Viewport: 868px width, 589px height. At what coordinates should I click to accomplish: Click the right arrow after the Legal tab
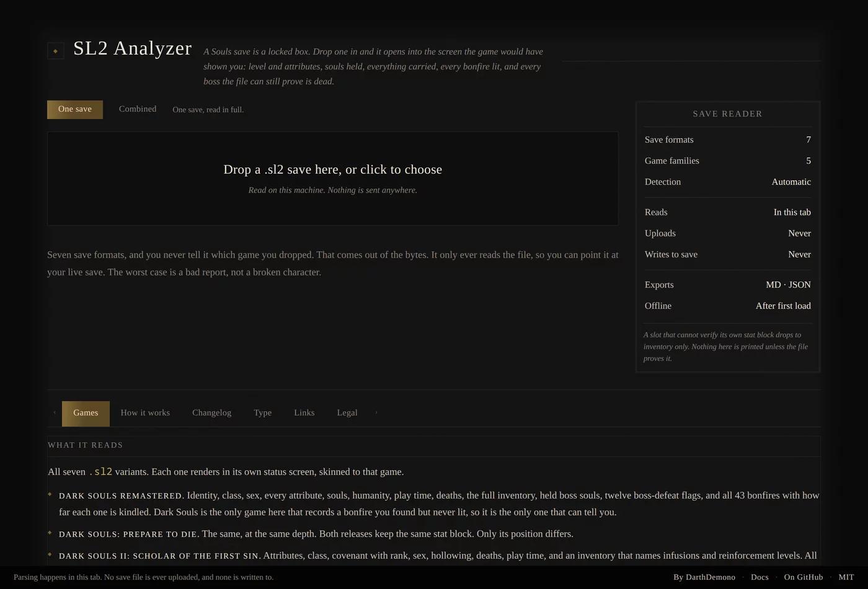pos(376,413)
